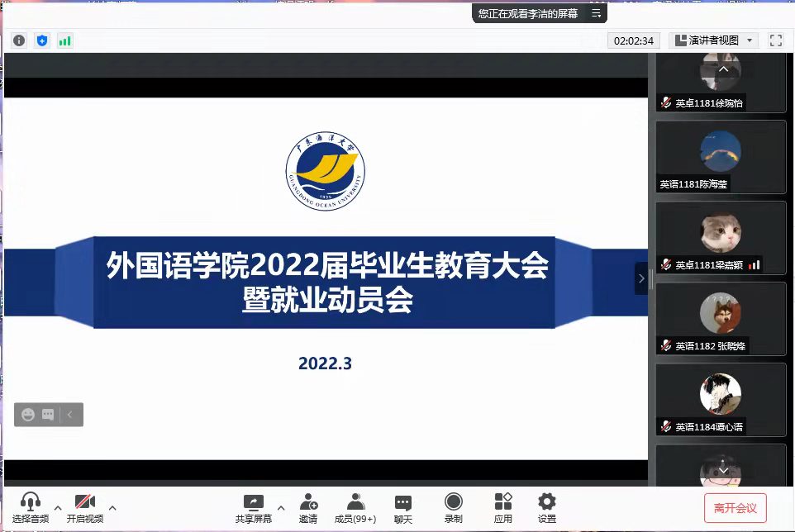Expand the video options arrow

(x=112, y=507)
